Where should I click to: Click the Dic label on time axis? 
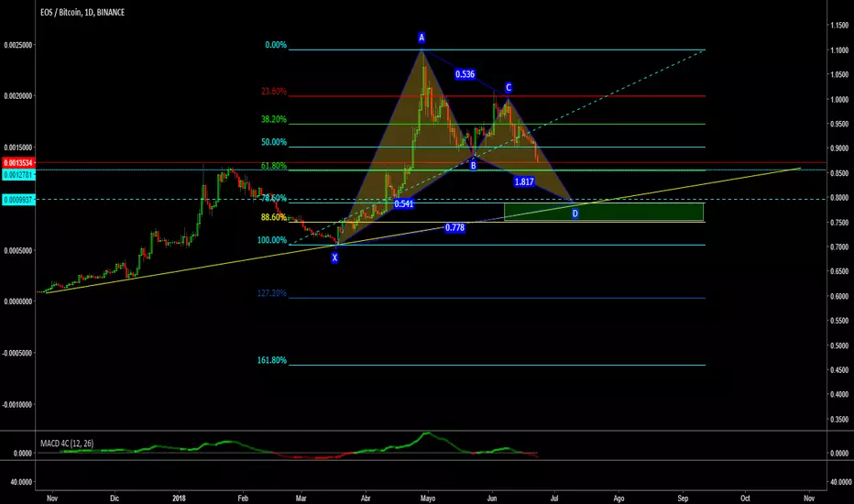tap(115, 498)
